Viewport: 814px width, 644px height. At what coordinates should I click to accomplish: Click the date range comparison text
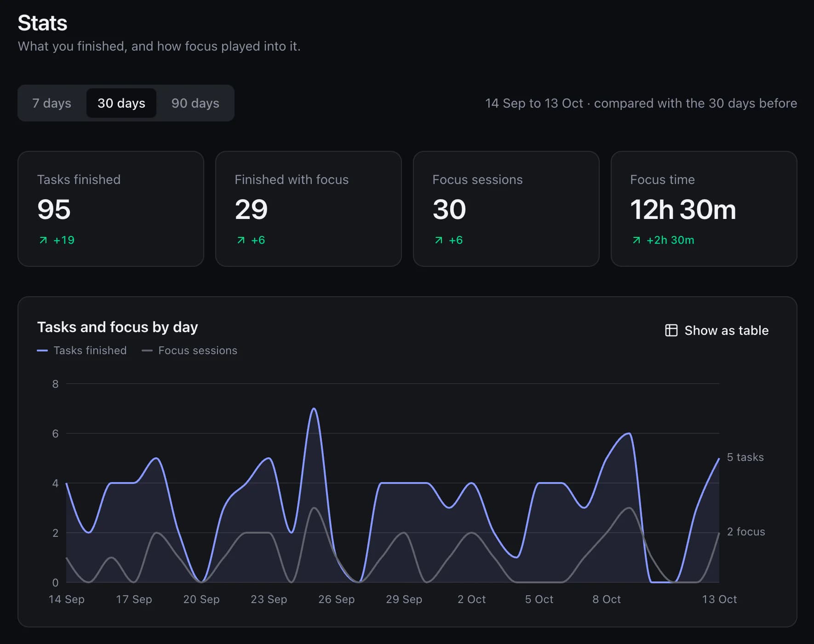coord(641,103)
